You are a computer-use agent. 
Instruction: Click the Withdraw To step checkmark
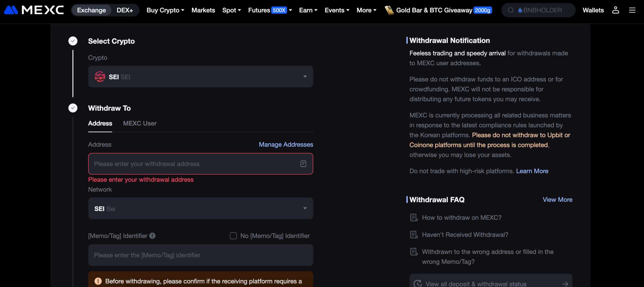click(73, 108)
